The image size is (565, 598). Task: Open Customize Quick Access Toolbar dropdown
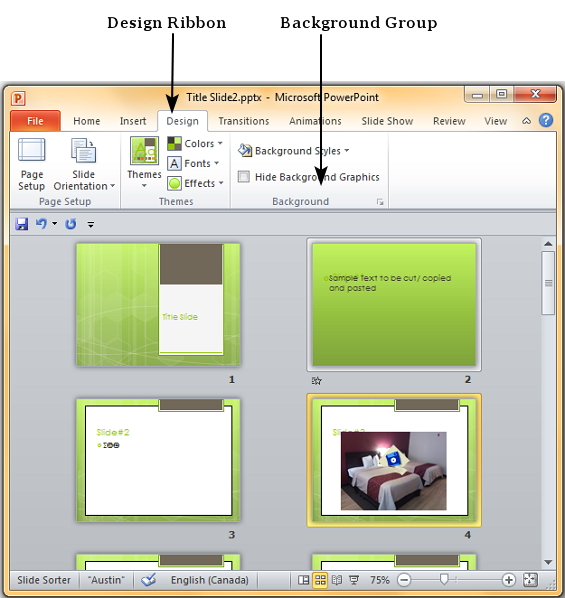coord(91,224)
